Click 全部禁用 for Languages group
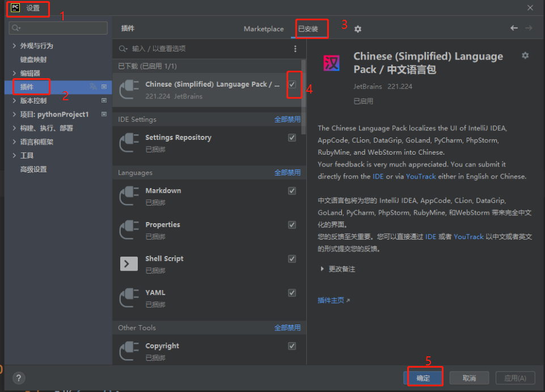This screenshot has height=392, width=545. coord(288,172)
